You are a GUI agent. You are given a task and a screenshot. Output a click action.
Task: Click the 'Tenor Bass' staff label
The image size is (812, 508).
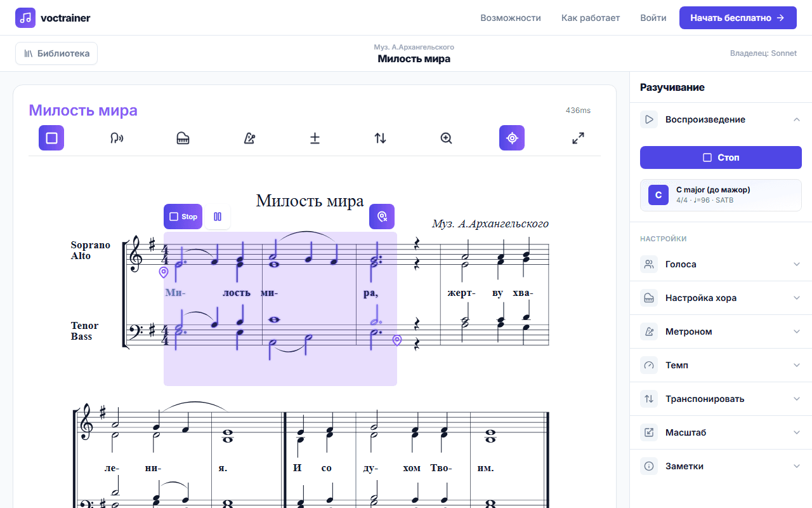[x=85, y=331]
